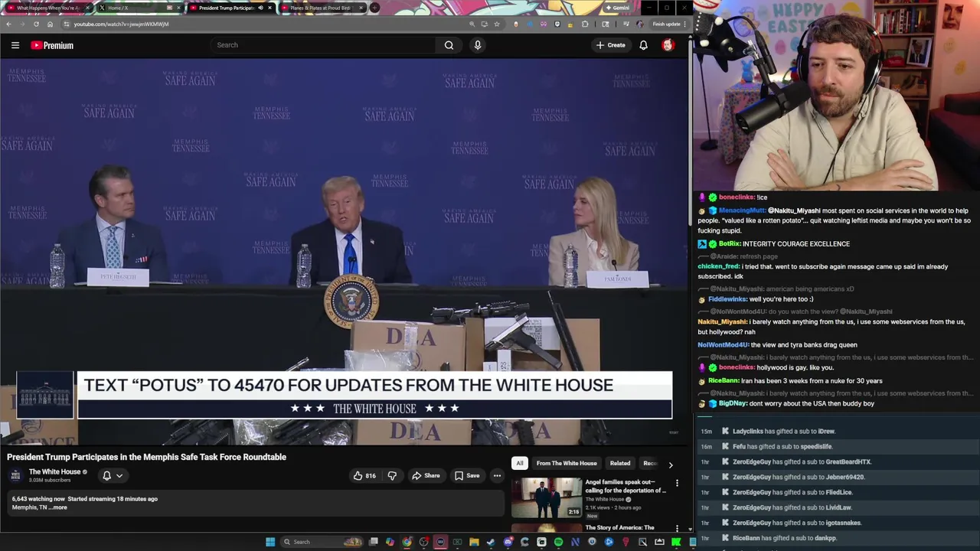The image size is (980, 551).
Task: Share the roundtable video
Action: 426,475
